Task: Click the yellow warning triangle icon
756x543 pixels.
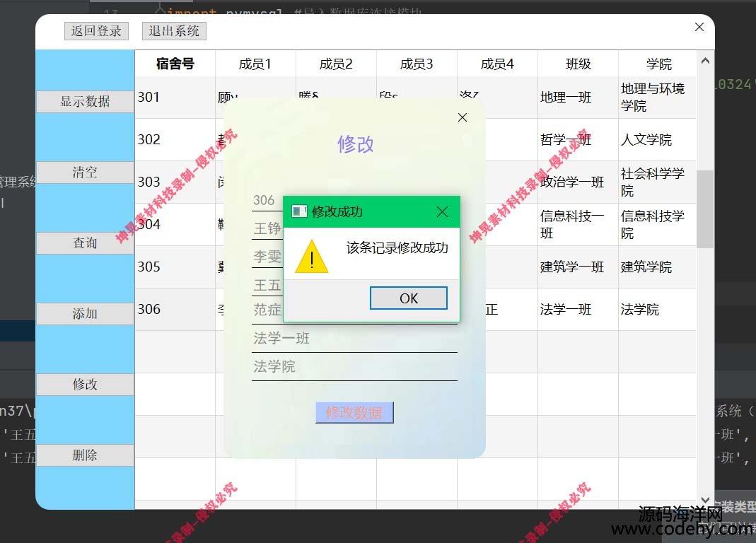Action: pos(311,256)
